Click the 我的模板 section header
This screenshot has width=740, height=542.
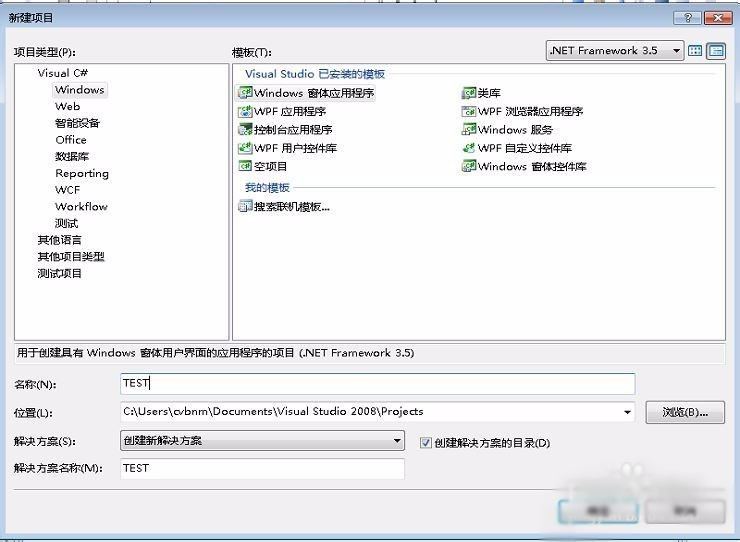coord(267,187)
